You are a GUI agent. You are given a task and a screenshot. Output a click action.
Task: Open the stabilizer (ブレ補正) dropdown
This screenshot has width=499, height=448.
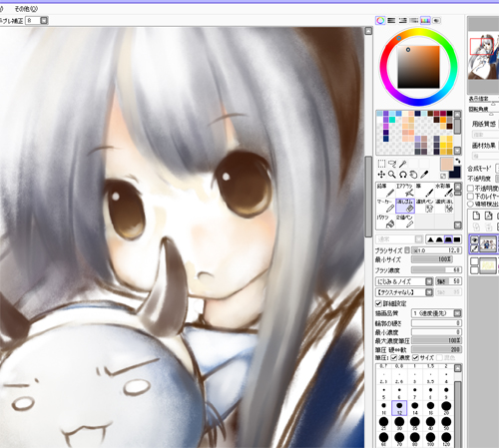coord(44,21)
